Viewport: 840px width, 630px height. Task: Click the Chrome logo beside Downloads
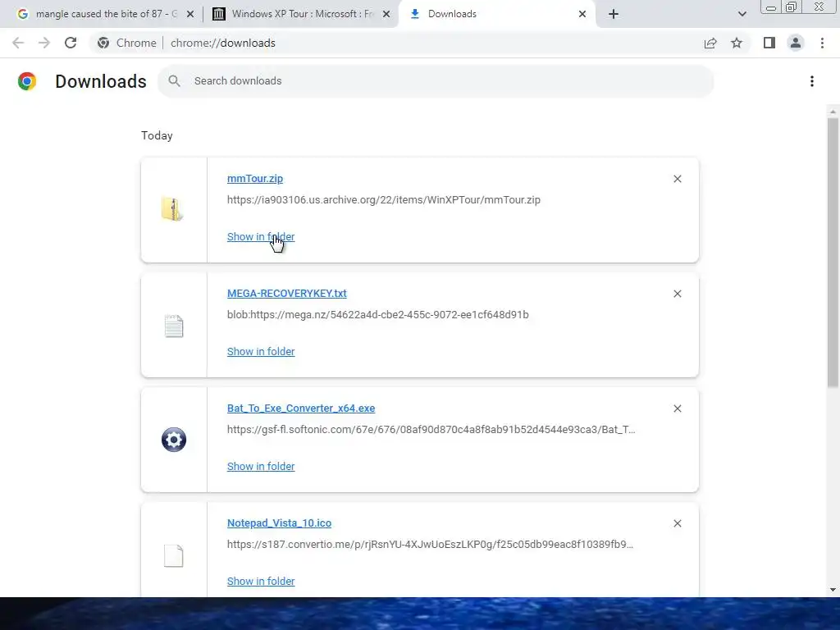click(27, 81)
